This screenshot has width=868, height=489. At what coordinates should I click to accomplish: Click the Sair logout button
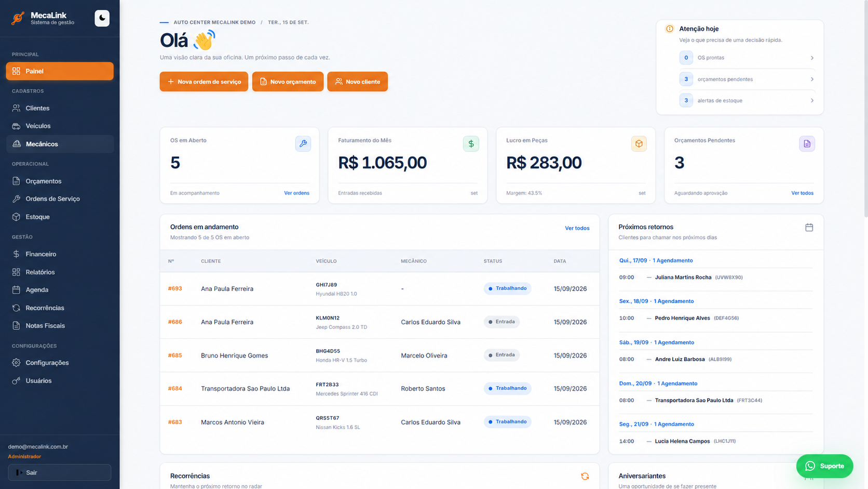[60, 472]
